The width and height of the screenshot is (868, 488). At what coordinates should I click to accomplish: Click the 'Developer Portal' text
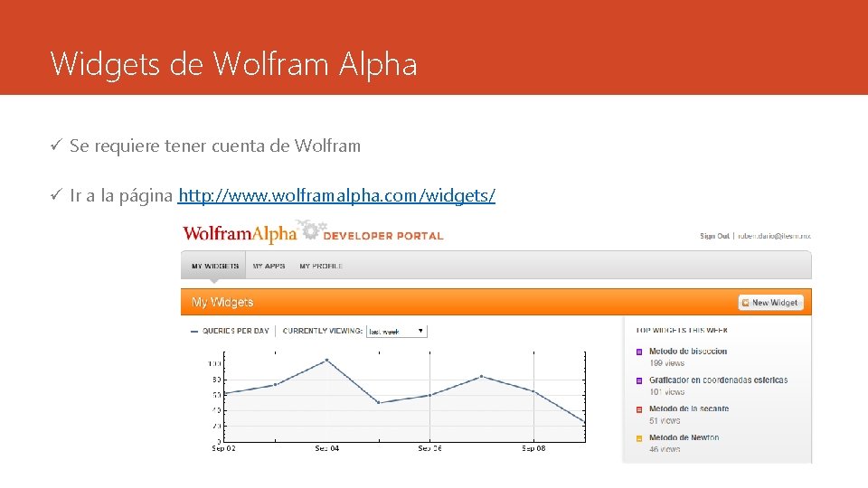pos(383,236)
